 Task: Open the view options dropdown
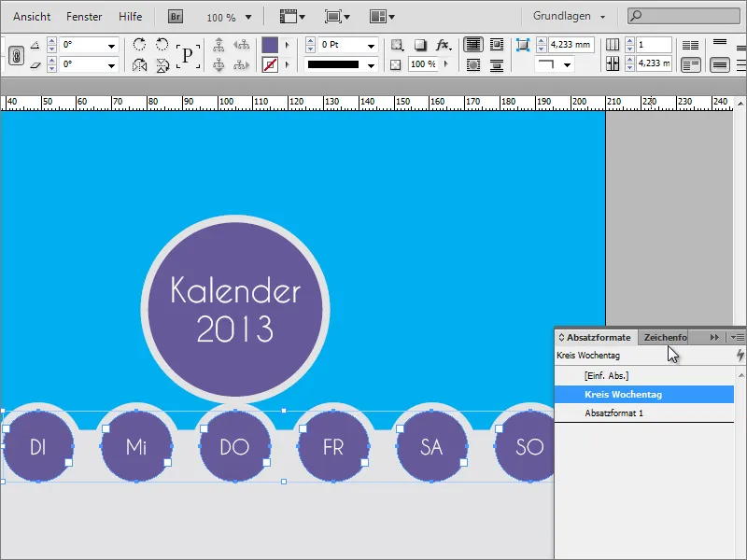pyautogui.click(x=292, y=17)
